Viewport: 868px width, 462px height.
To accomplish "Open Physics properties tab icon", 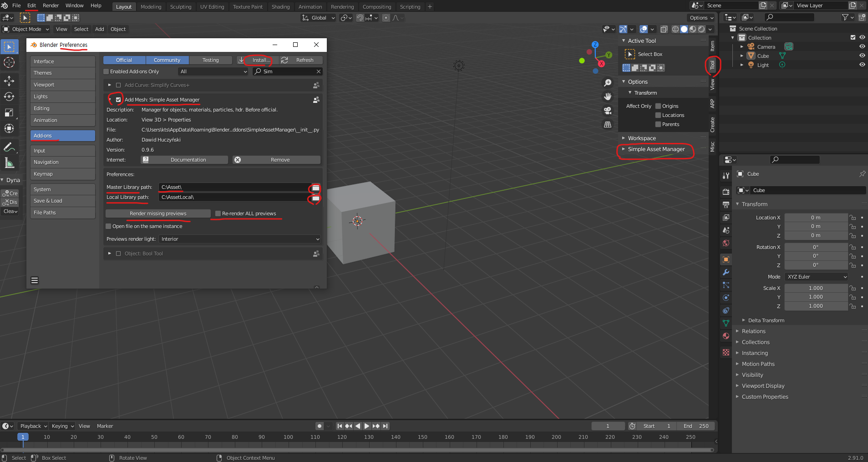I will 726,298.
